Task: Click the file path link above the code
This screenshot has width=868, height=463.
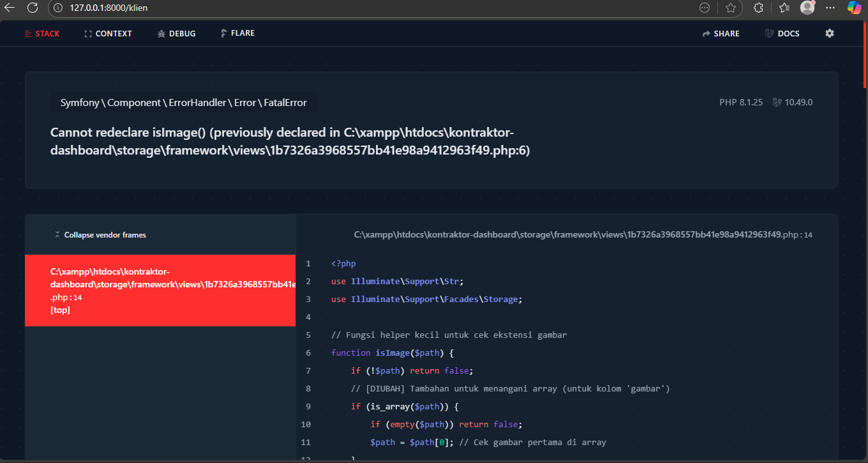Action: pyautogui.click(x=568, y=235)
